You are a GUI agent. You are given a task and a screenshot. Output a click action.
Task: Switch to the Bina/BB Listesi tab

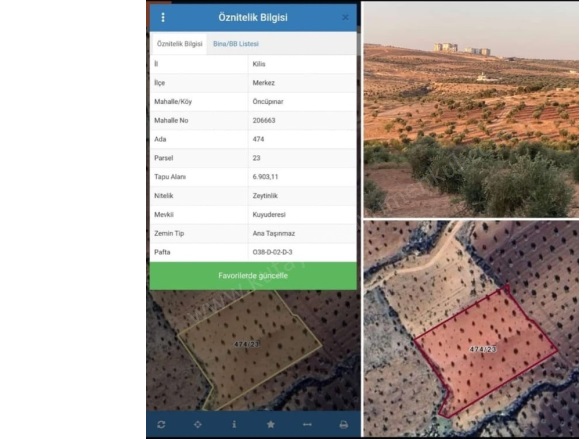pyautogui.click(x=236, y=44)
